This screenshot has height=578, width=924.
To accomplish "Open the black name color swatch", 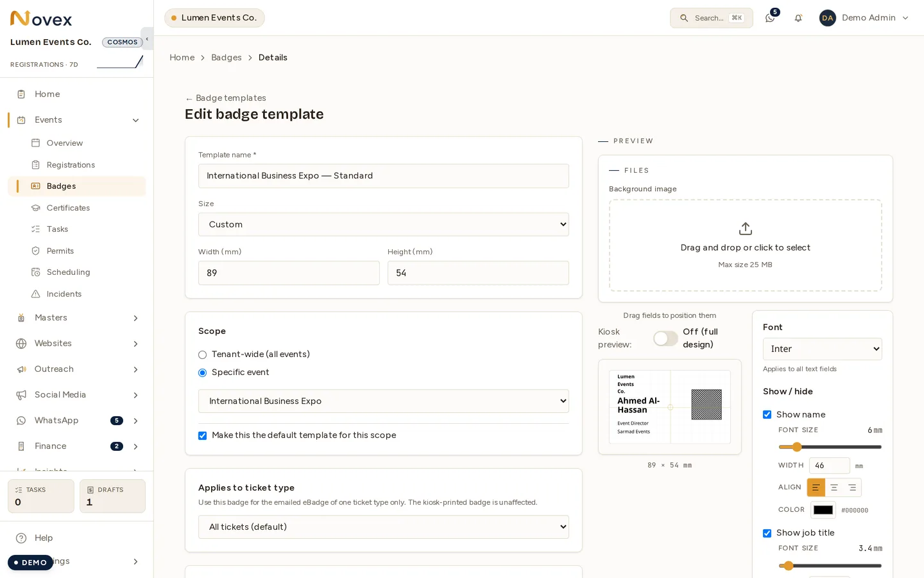I will (823, 510).
